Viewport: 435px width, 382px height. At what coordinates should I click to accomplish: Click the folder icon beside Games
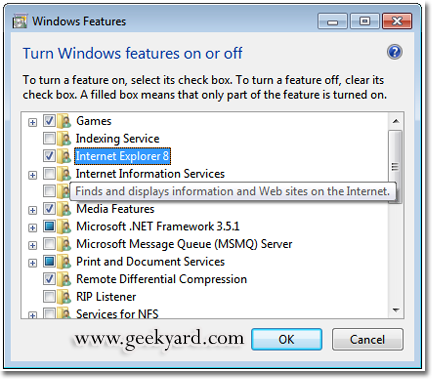[x=64, y=121]
